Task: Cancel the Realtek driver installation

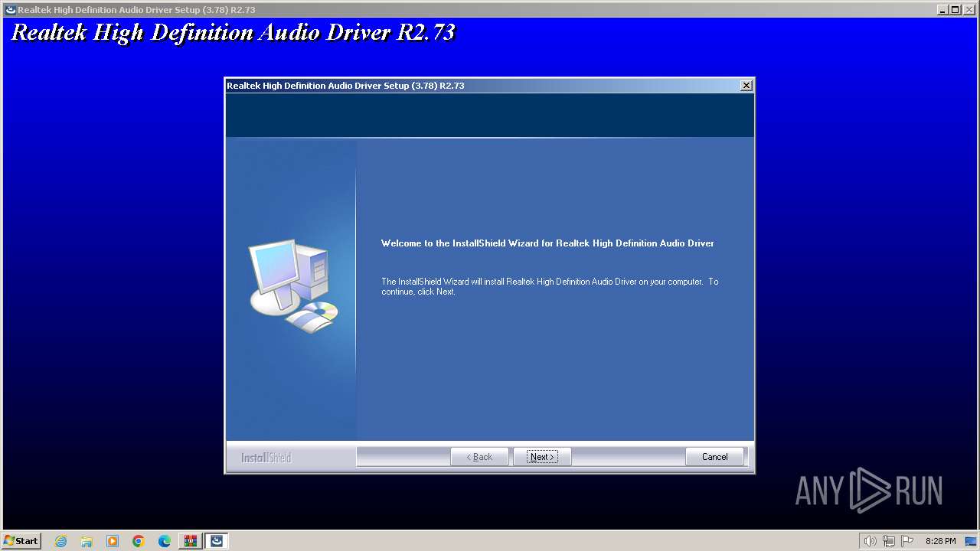Action: [714, 457]
